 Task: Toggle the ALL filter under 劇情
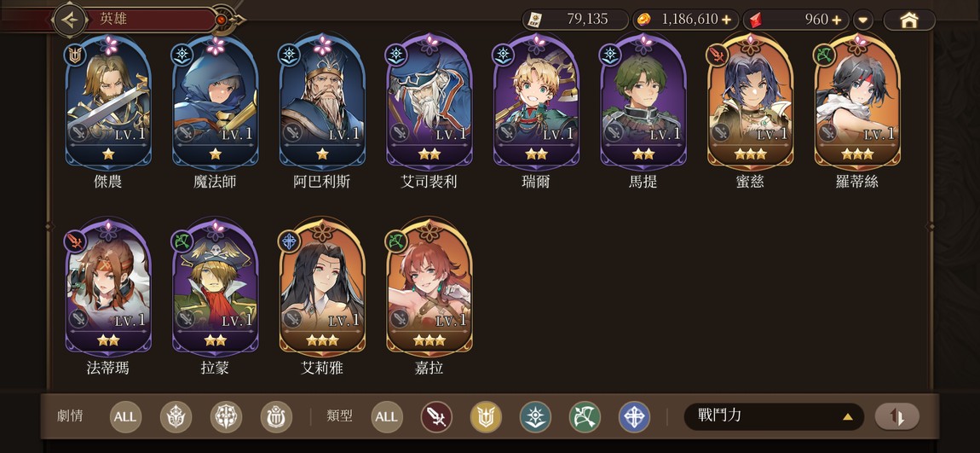(125, 417)
